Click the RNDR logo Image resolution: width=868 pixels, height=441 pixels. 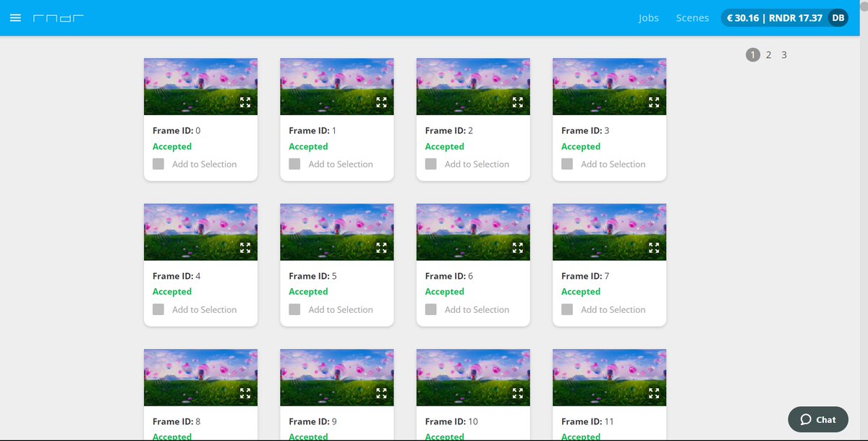(x=59, y=17)
